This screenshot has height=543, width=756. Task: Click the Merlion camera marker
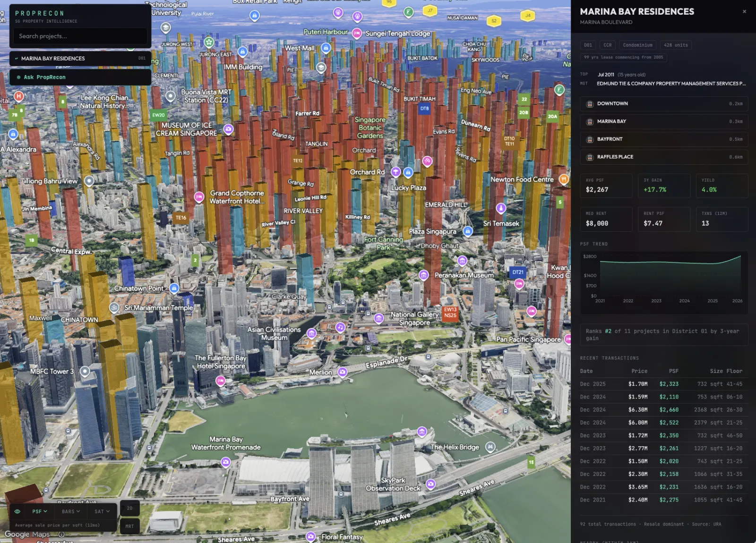pos(343,372)
